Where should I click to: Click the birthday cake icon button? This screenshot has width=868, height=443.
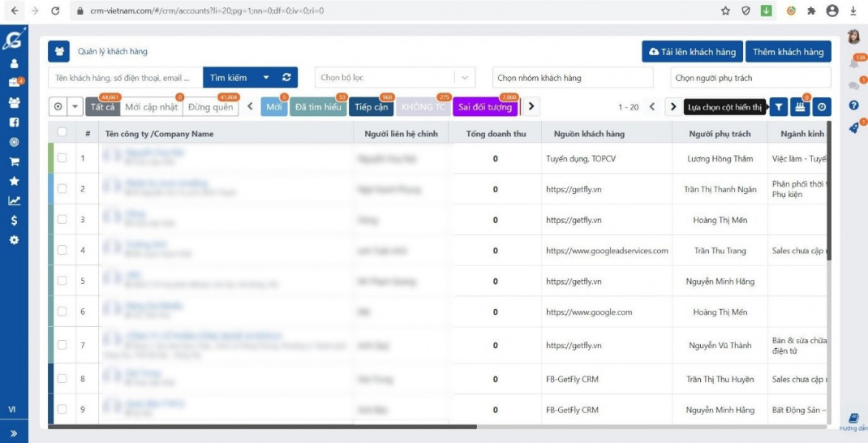[800, 106]
